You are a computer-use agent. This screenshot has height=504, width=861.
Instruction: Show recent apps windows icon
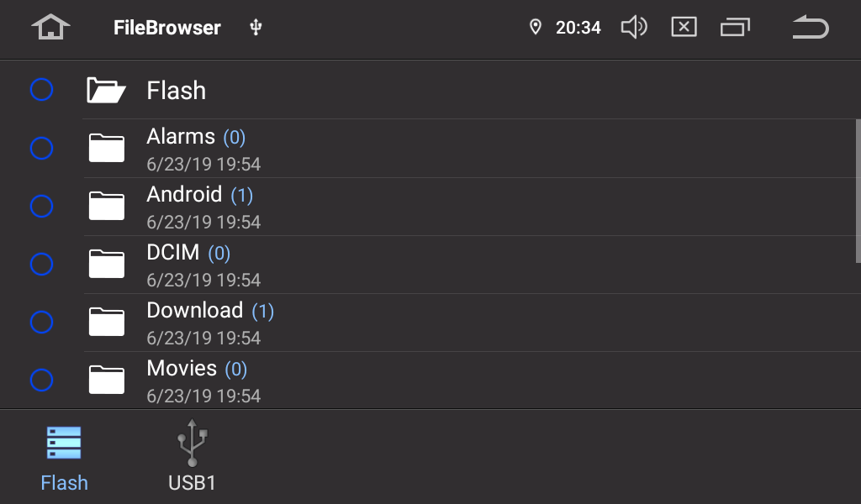(x=735, y=28)
